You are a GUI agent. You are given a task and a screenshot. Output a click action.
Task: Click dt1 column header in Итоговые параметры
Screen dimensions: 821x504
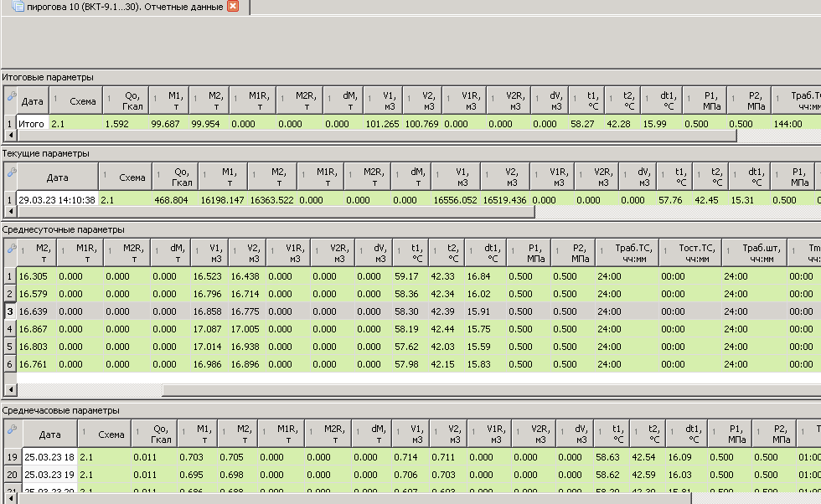tap(662, 101)
